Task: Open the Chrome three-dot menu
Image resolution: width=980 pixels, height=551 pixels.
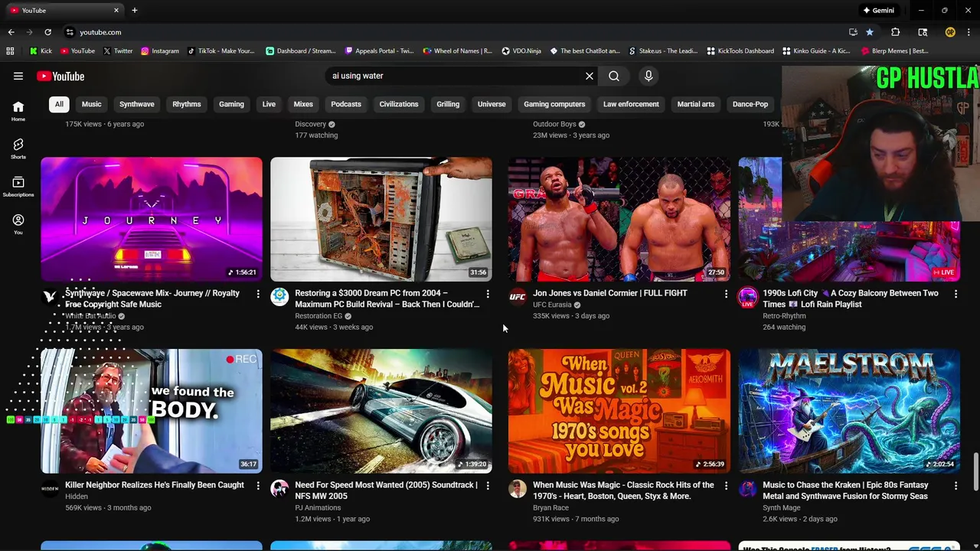Action: tap(969, 32)
